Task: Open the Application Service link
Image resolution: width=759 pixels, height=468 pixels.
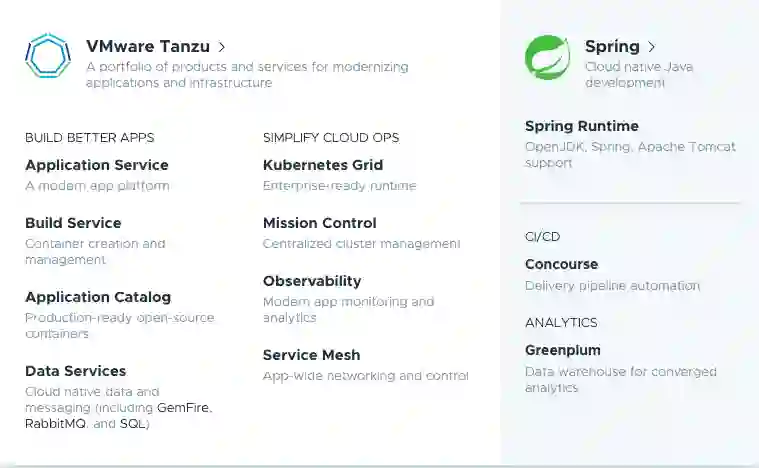Action: click(x=97, y=165)
